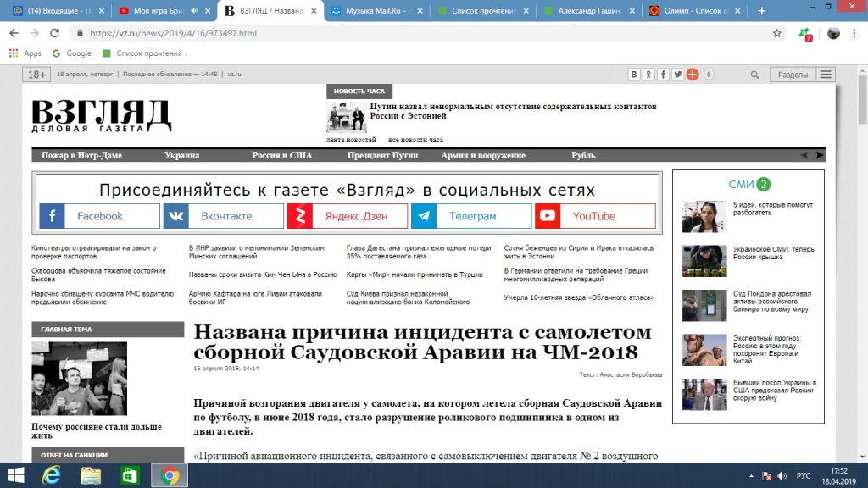Open the Windows Start menu
868x488 pixels.
(15, 475)
